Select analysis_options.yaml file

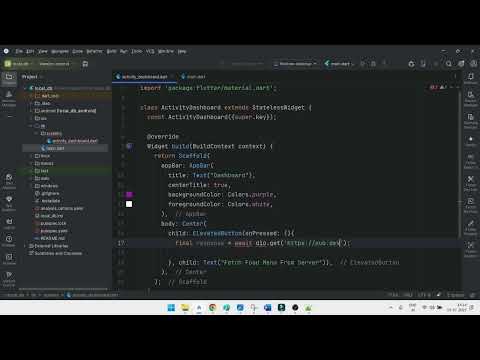point(59,208)
